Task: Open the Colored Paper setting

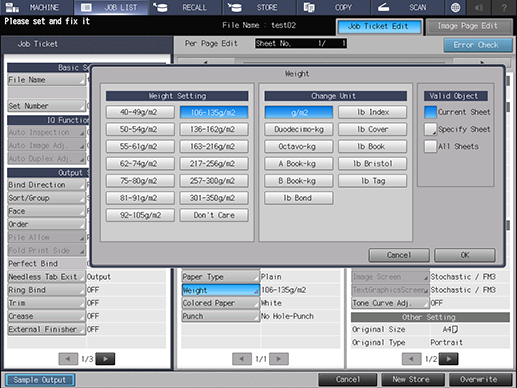Action: tap(221, 303)
